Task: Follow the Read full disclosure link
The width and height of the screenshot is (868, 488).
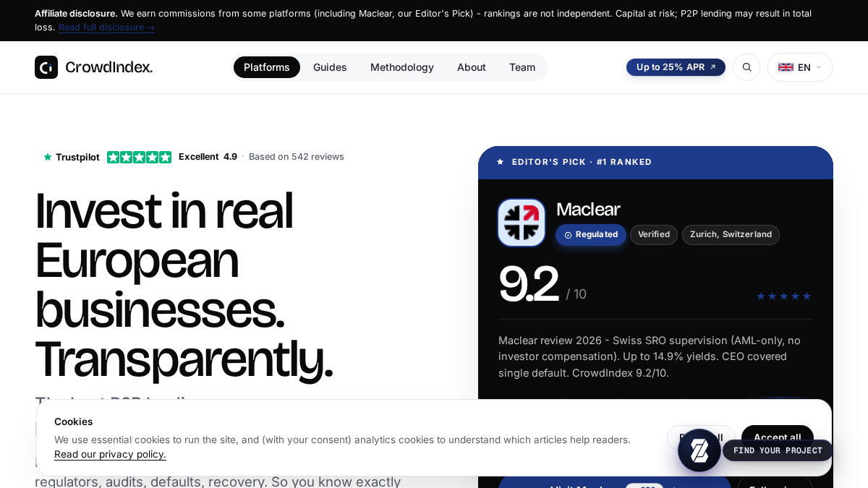Action: (x=106, y=27)
